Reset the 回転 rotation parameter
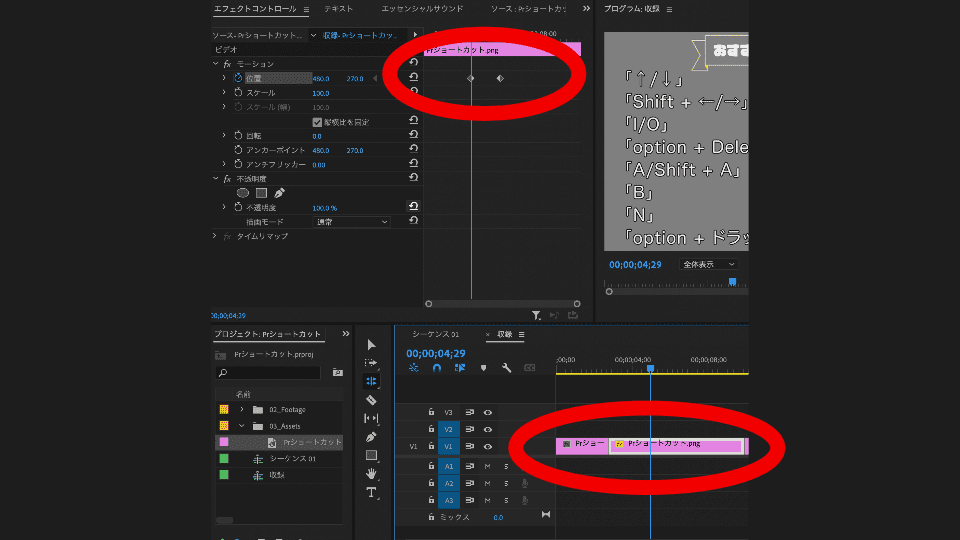960x540 pixels. [413, 135]
